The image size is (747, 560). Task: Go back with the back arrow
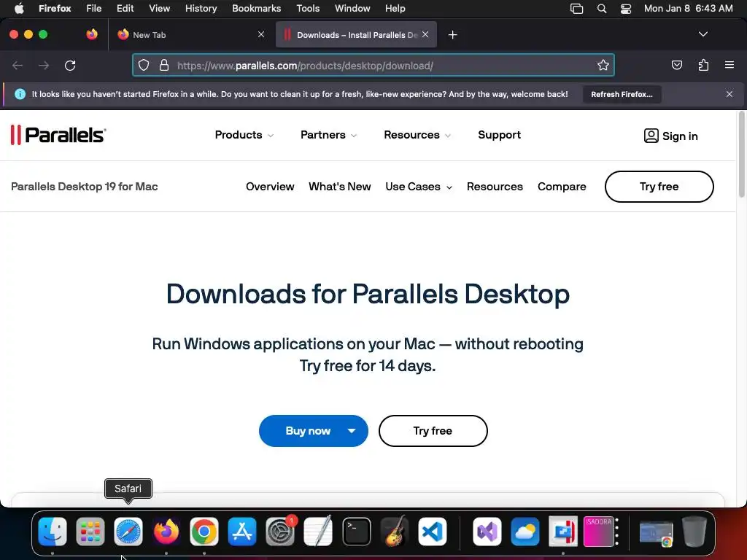pos(18,66)
